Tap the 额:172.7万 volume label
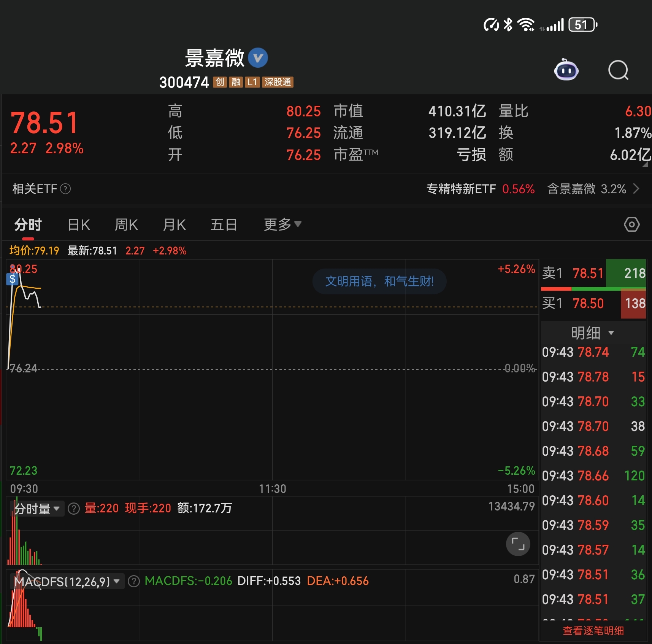The height and width of the screenshot is (644, 652). (205, 508)
